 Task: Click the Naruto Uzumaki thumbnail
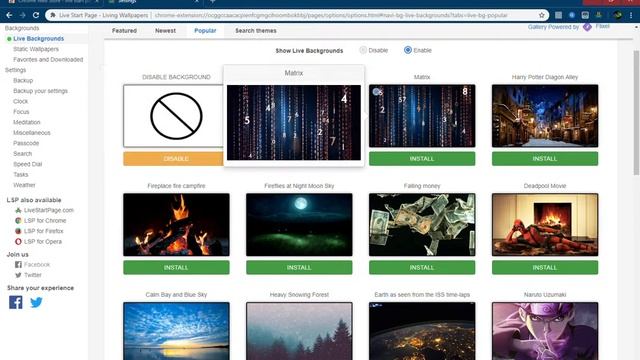(x=545, y=331)
